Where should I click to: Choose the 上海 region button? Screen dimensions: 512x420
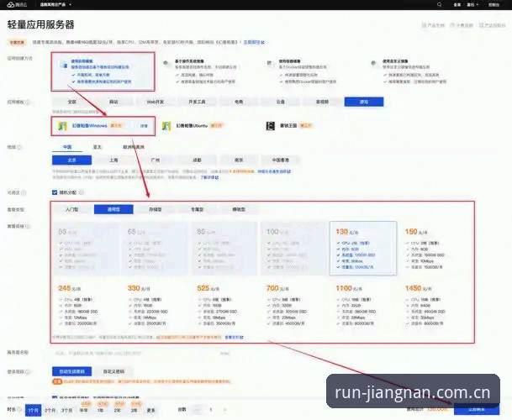pos(113,160)
